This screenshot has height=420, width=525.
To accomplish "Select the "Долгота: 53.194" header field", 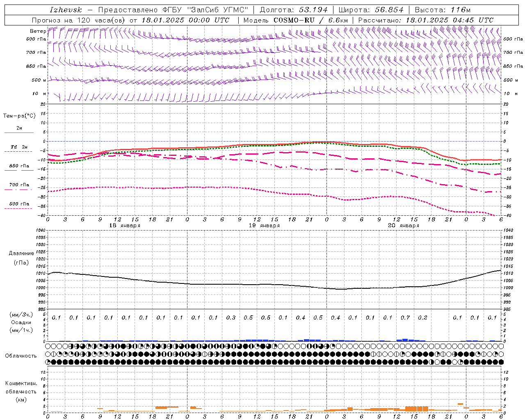I will pos(294,10).
